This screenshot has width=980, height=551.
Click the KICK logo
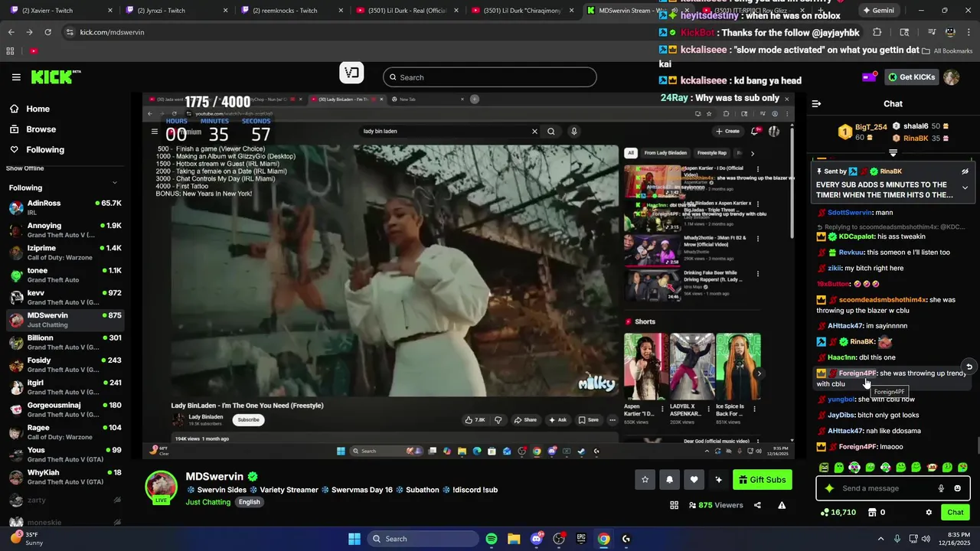click(x=56, y=77)
